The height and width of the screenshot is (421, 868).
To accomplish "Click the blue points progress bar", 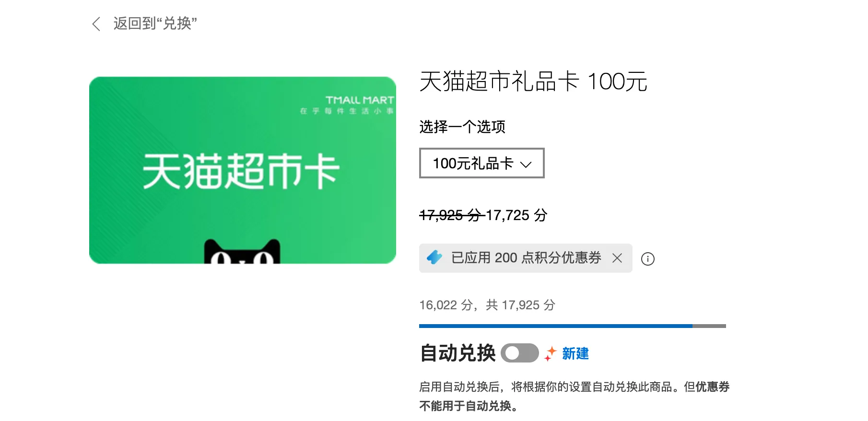I will coord(556,326).
